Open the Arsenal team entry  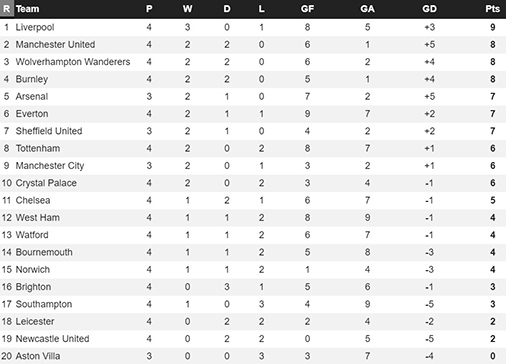click(x=32, y=97)
